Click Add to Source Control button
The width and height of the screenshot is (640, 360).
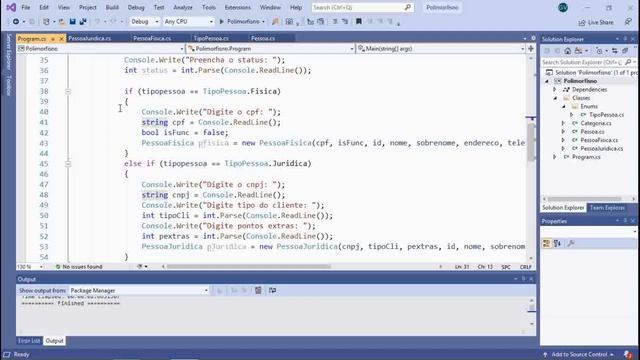coord(579,355)
